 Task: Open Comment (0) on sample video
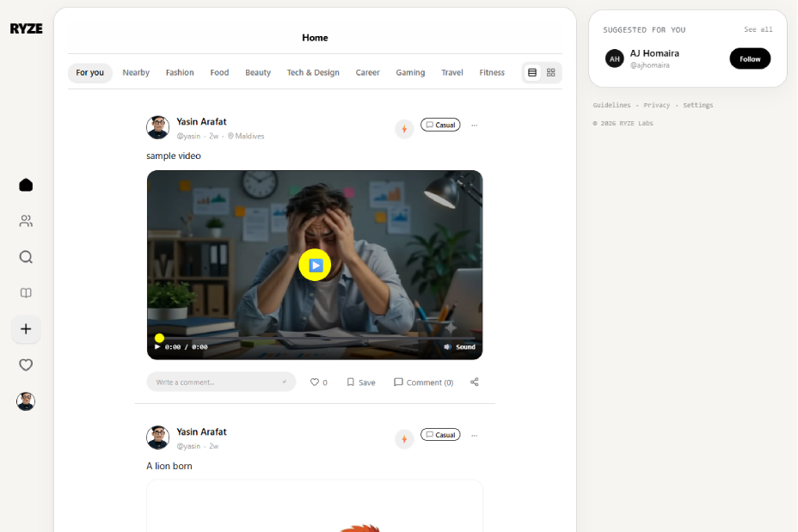coord(423,382)
